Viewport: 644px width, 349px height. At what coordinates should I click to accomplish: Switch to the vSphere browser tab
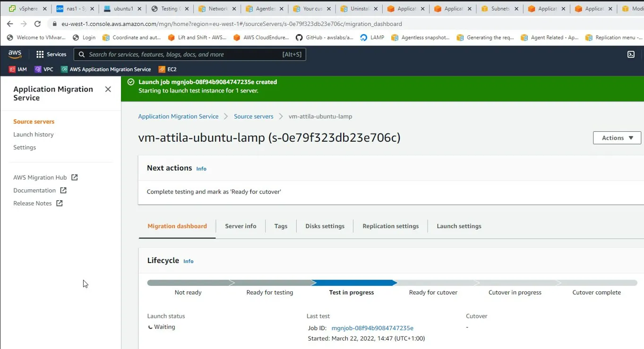click(27, 9)
